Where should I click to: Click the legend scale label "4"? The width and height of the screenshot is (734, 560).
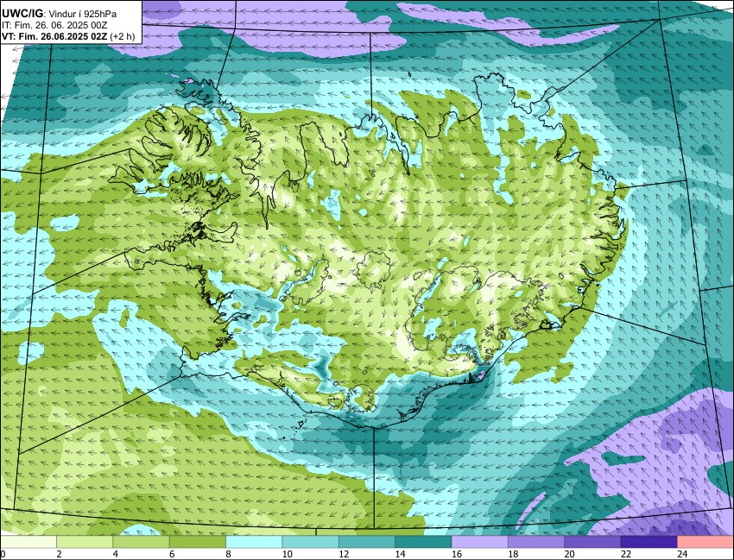115,554
